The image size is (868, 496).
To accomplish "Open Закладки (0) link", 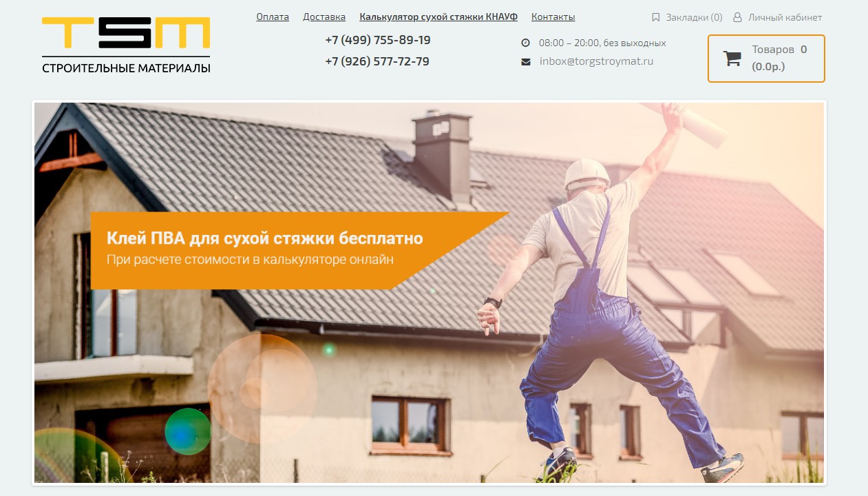I will [694, 17].
